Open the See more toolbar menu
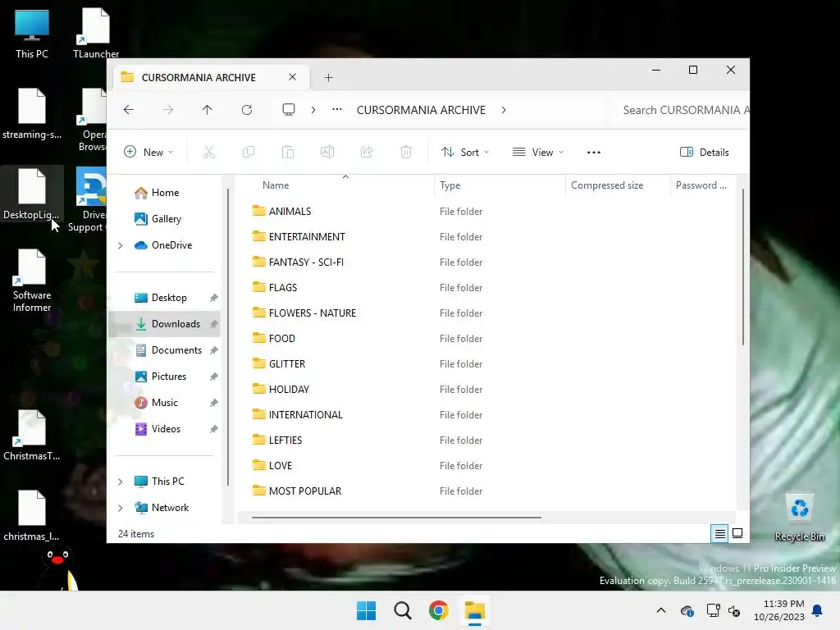The width and height of the screenshot is (840, 630). (594, 152)
